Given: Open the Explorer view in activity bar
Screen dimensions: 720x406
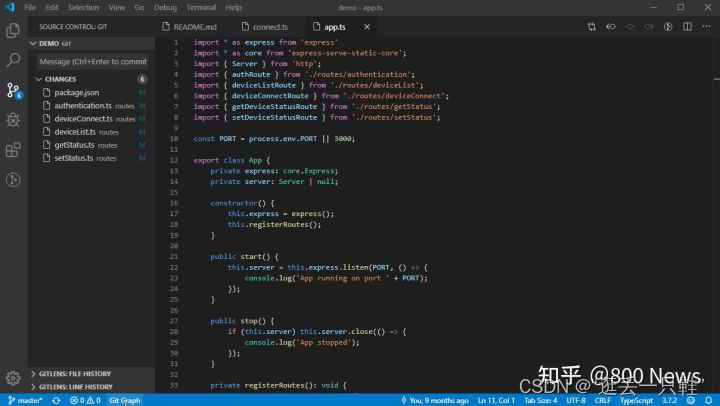Looking at the screenshot, I should click(13, 30).
